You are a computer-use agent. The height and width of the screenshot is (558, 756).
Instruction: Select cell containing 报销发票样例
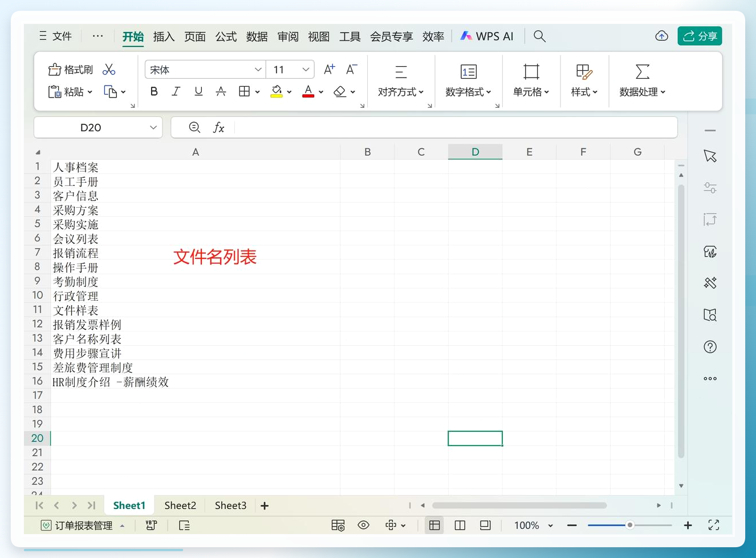click(x=196, y=324)
